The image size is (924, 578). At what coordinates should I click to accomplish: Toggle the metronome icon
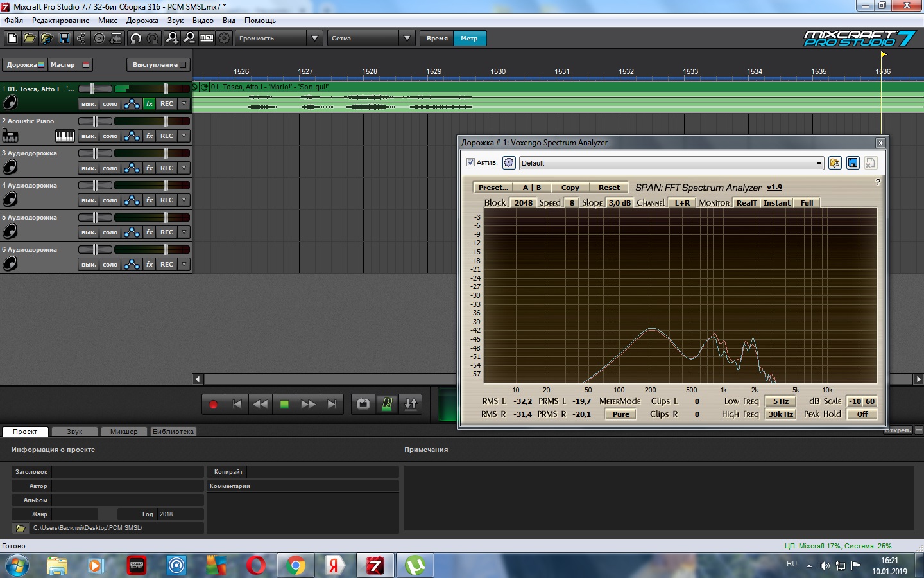click(x=387, y=405)
